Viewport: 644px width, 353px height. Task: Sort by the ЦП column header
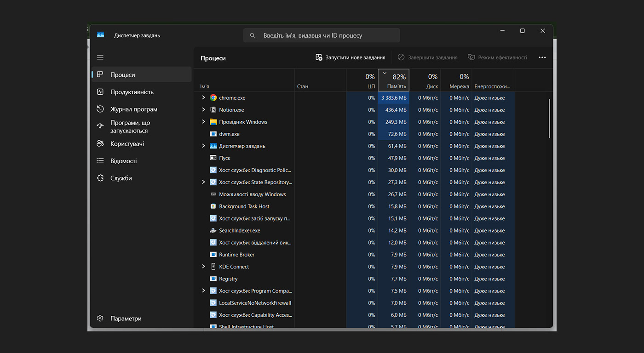coord(362,80)
